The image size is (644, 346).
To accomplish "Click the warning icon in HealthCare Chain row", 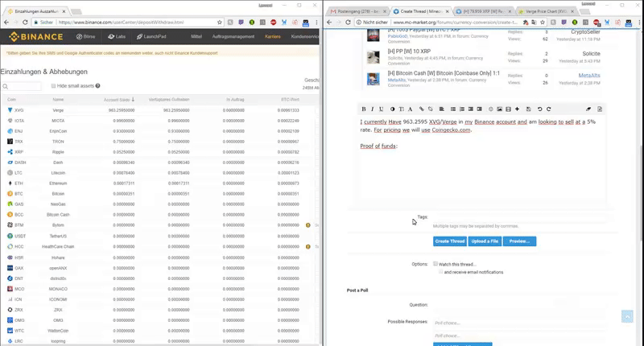I will pos(308,247).
